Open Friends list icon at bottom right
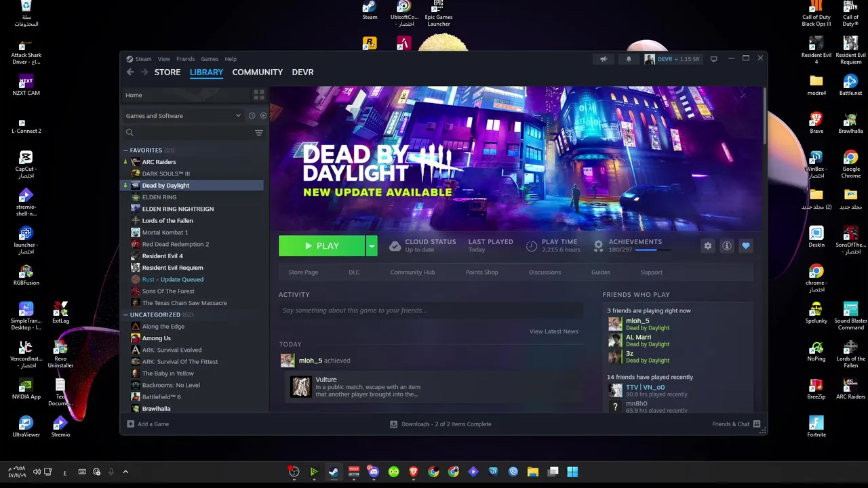Viewport: 868px width, 488px height. coord(757,424)
